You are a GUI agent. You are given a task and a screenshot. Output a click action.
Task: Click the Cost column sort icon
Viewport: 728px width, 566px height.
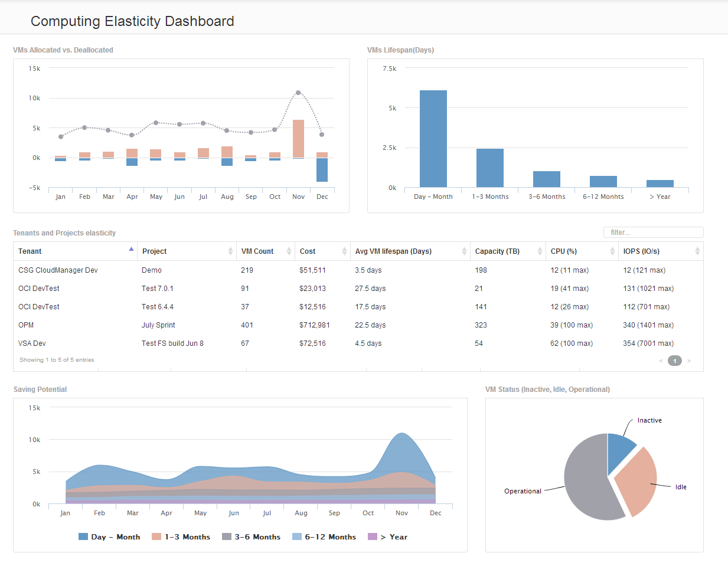pyautogui.click(x=344, y=251)
